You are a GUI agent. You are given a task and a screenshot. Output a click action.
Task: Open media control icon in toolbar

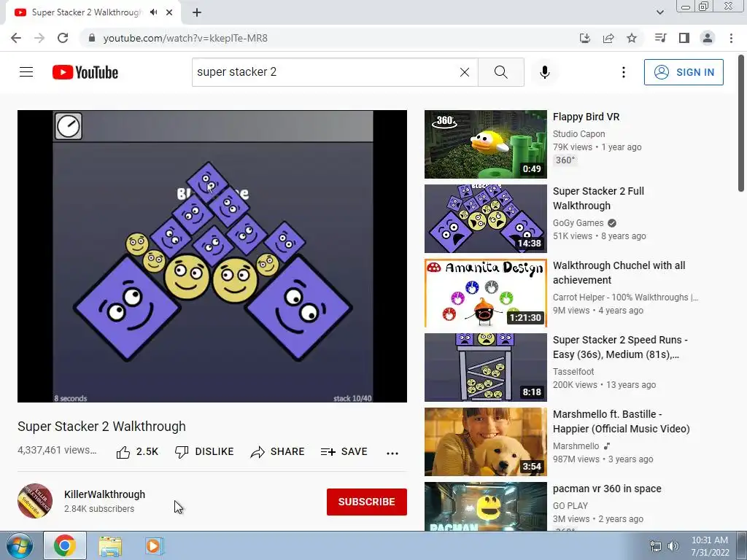tap(660, 38)
